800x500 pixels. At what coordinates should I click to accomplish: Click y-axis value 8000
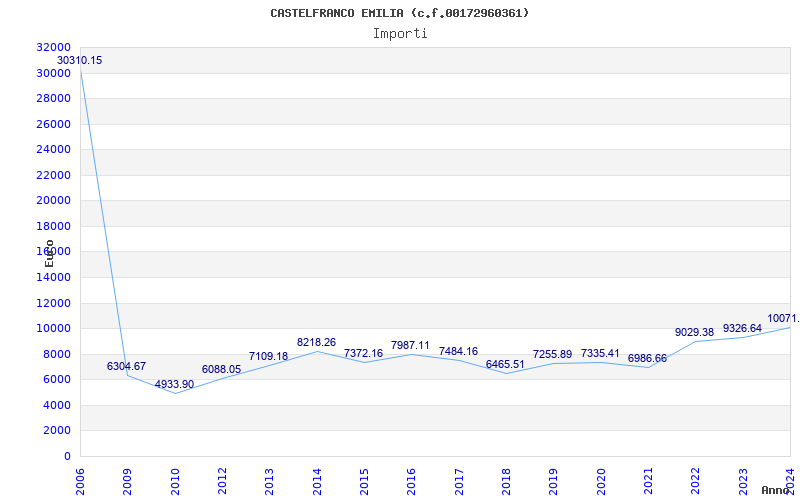[x=57, y=354]
